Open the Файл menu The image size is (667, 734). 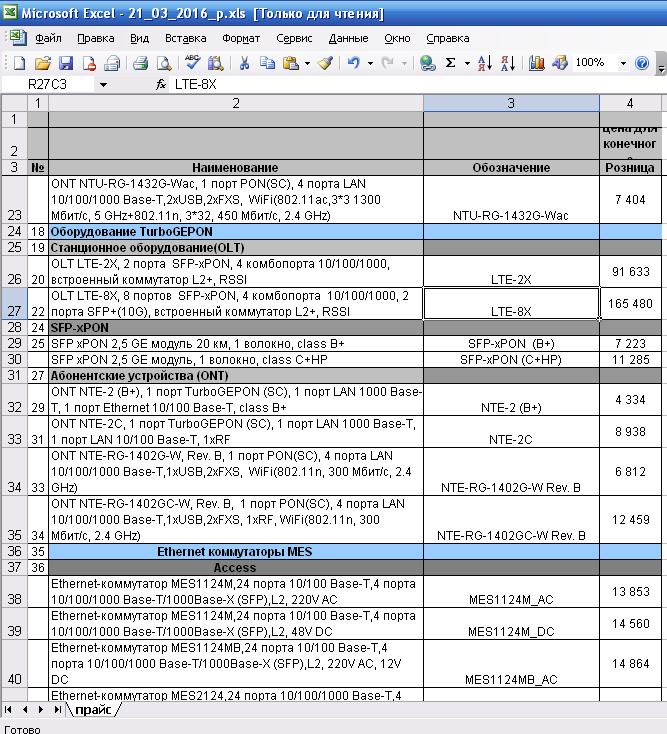[x=48, y=38]
